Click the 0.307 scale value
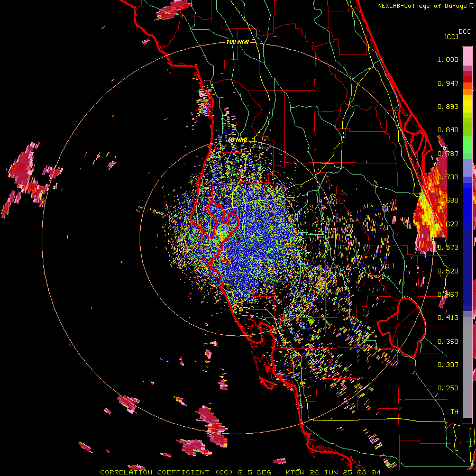 point(448,365)
